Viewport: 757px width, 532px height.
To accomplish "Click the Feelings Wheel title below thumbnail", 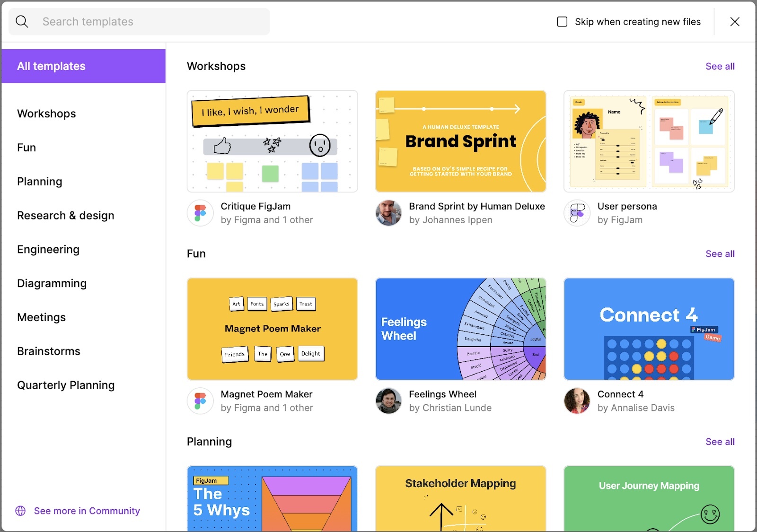I will pyautogui.click(x=443, y=394).
